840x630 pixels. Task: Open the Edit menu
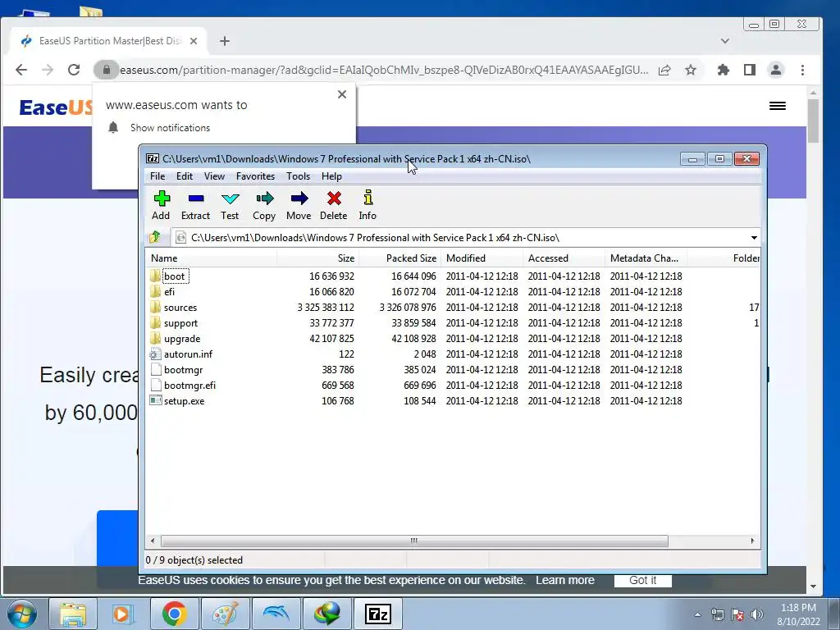coord(185,176)
